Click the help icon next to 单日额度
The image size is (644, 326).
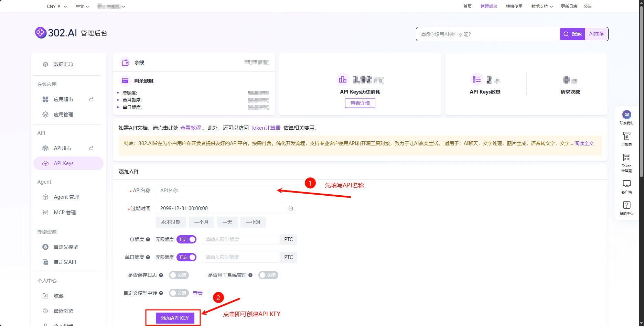tap(148, 257)
